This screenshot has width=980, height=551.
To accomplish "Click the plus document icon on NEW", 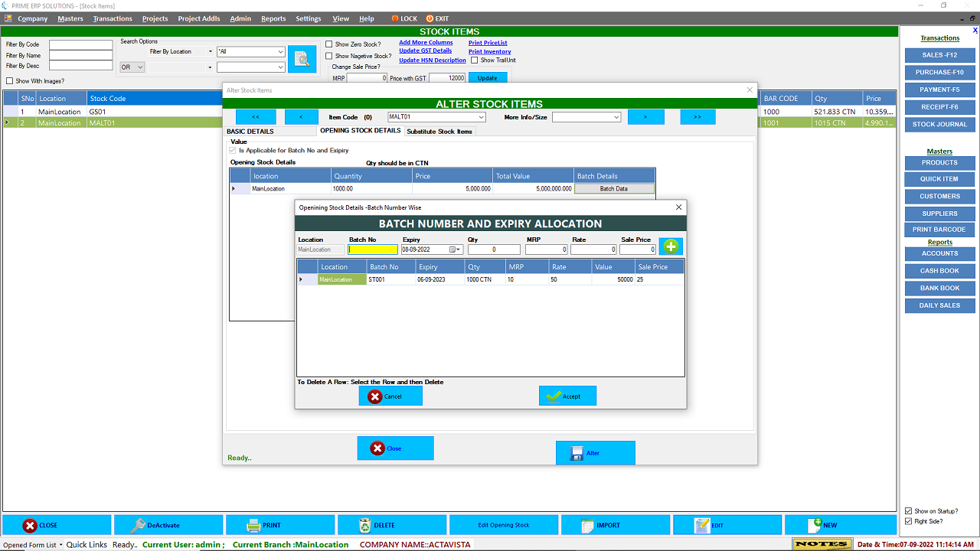I will [x=815, y=525].
